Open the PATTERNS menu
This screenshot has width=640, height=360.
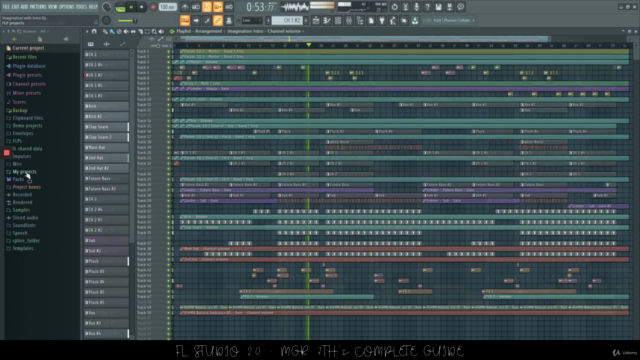coord(38,7)
